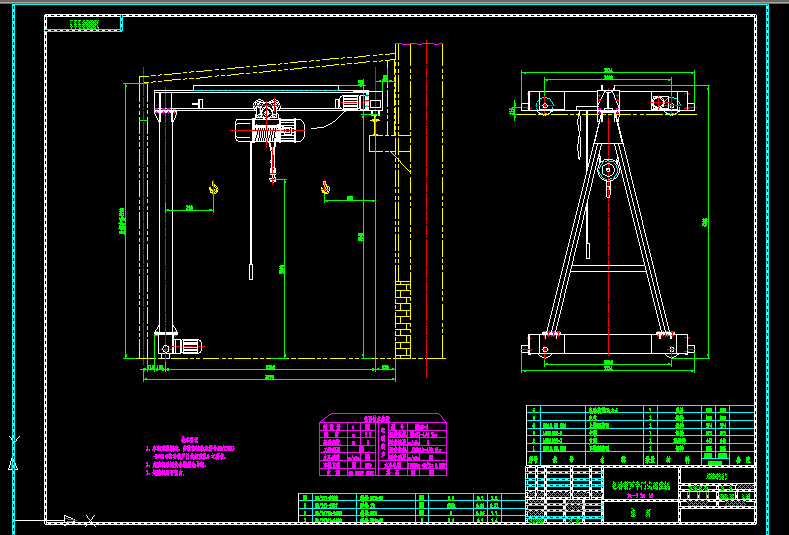
Task: Select the drawing title cell in title block
Action: (641, 484)
